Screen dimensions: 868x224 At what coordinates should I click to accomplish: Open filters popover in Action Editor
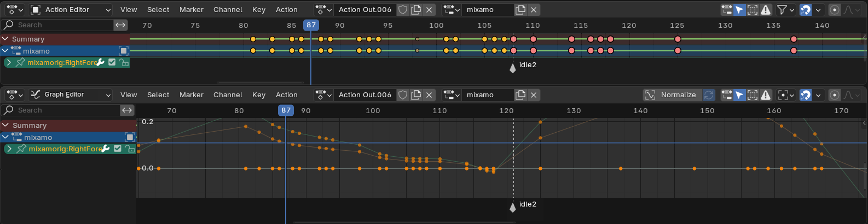pos(785,9)
